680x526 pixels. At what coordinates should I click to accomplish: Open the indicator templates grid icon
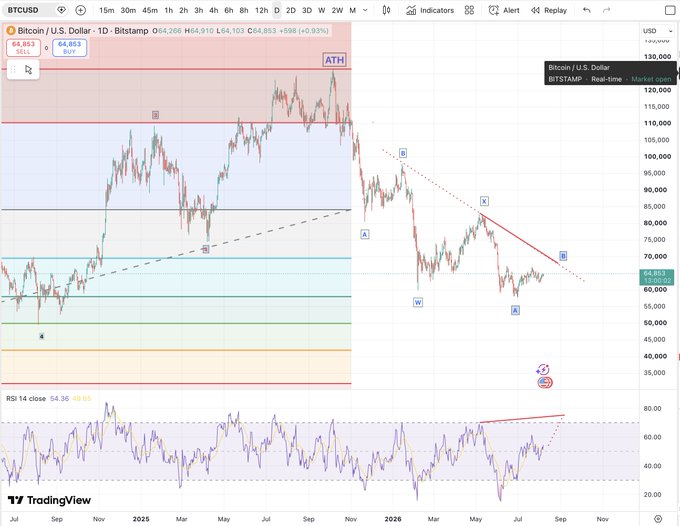click(x=469, y=10)
